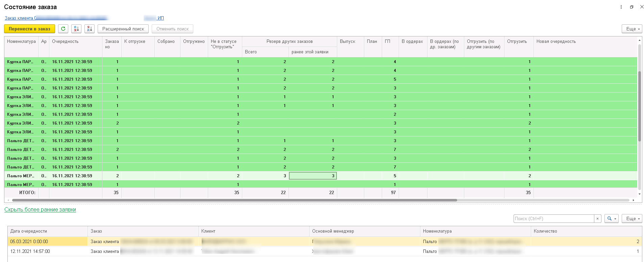Viewport: 644px width, 262px height.
Task: Sort by the Номенклатура column header
Action: pos(21,42)
